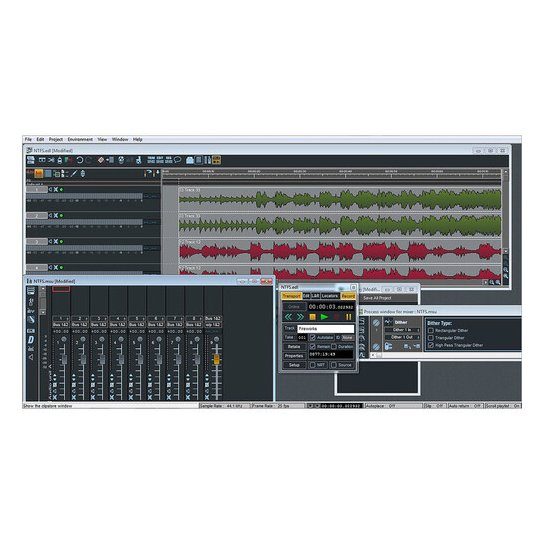Click the microphone-shaped icon in the edit toolbar

click(83, 173)
